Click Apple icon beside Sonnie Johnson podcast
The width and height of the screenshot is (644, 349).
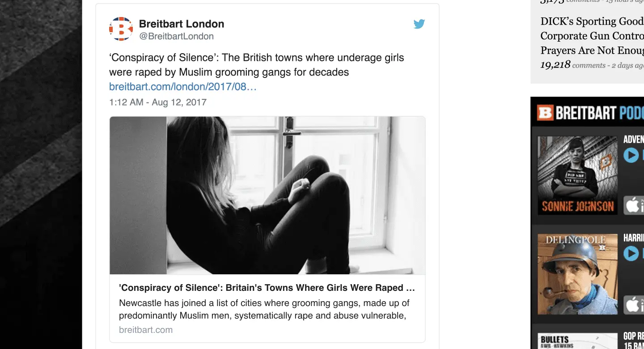634,205
